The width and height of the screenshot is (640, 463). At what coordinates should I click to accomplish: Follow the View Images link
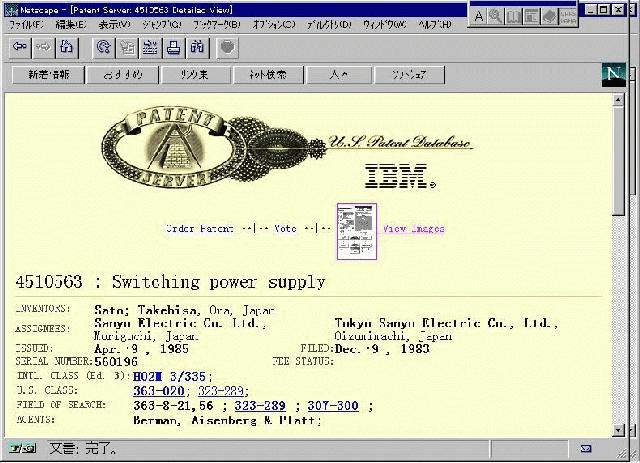tap(413, 229)
